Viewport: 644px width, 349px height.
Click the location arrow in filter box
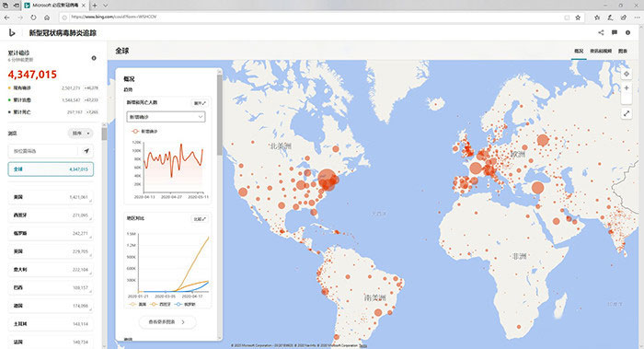pos(86,151)
